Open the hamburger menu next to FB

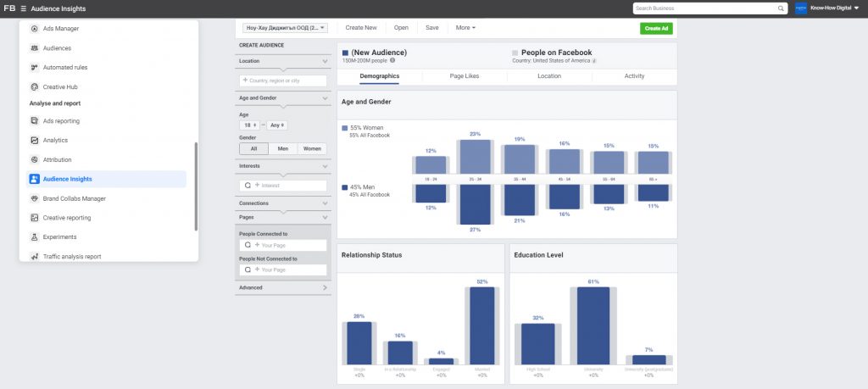click(x=23, y=8)
